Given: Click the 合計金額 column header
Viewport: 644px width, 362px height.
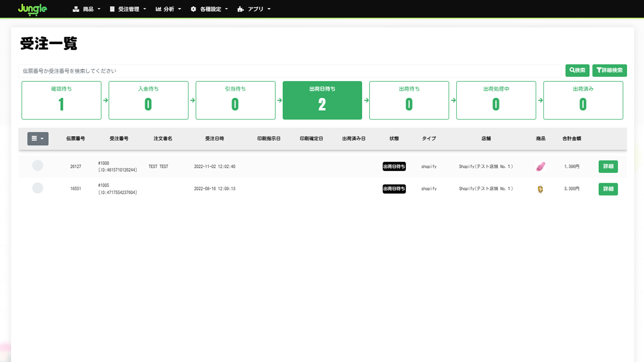Looking at the screenshot, I should coord(572,138).
